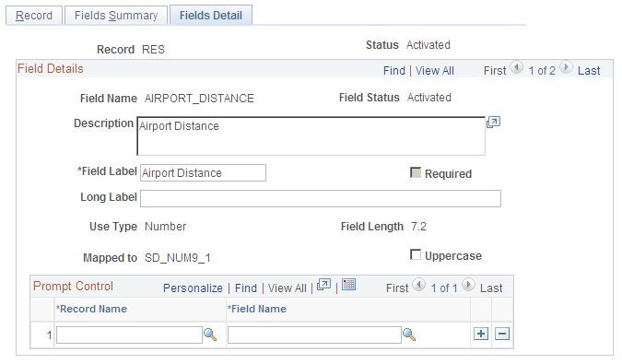Toggle the Required checkbox
This screenshot has width=622, height=364.
tap(416, 172)
